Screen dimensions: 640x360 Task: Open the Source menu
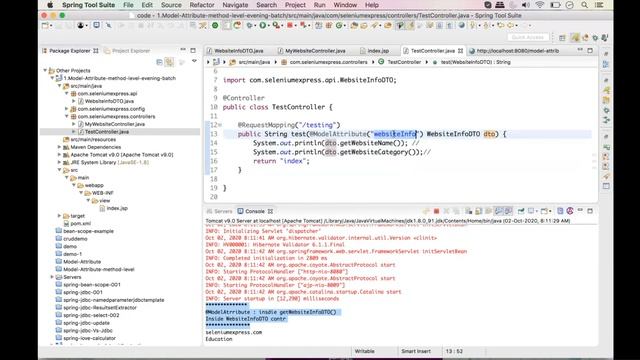171,5
